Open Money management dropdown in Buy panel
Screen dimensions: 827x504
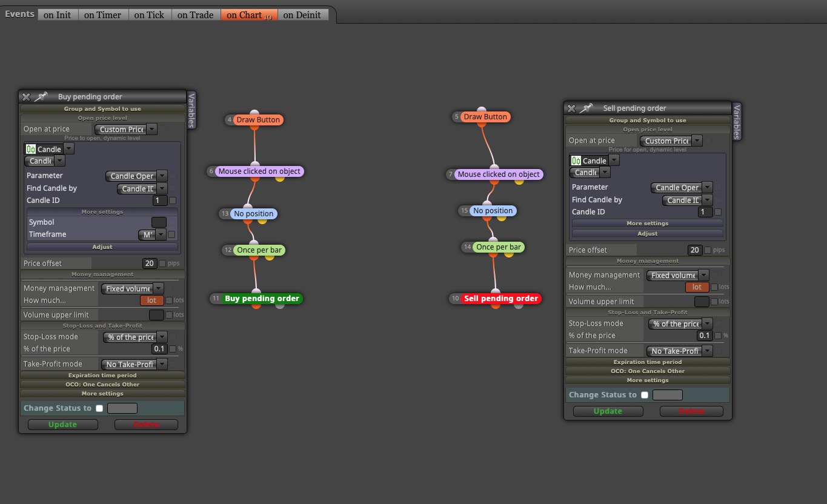(x=133, y=289)
